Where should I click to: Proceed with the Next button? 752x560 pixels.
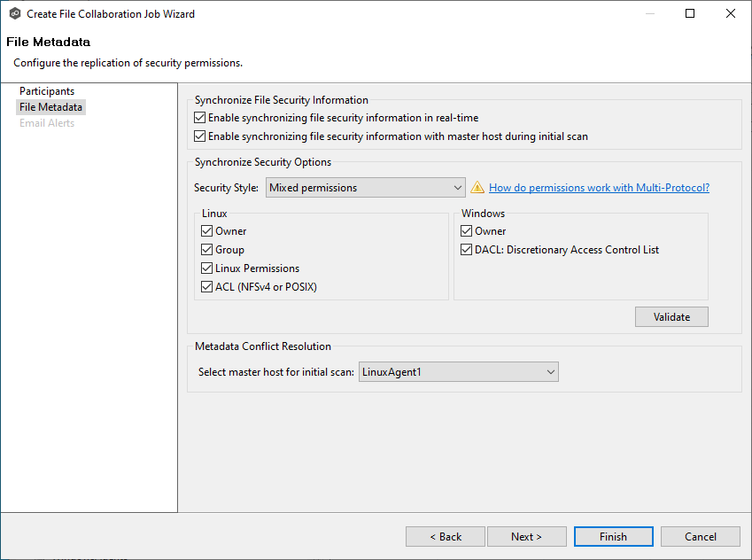tap(526, 537)
